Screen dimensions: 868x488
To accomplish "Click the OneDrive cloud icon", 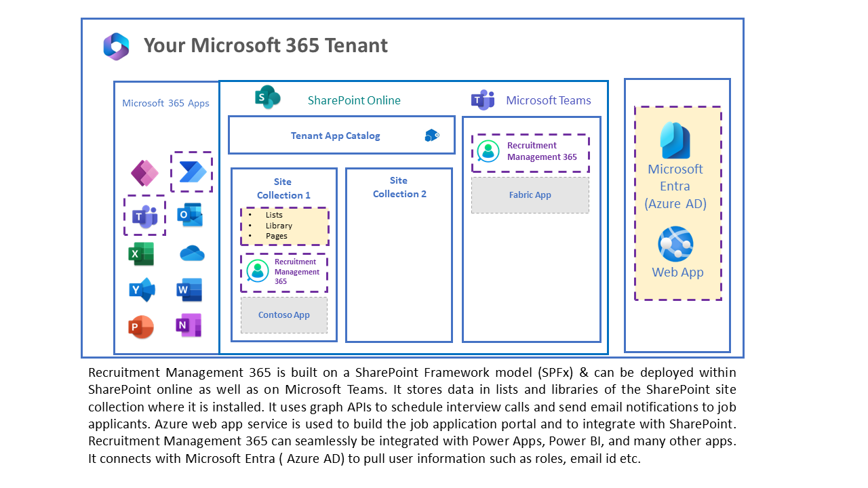I will 192,253.
